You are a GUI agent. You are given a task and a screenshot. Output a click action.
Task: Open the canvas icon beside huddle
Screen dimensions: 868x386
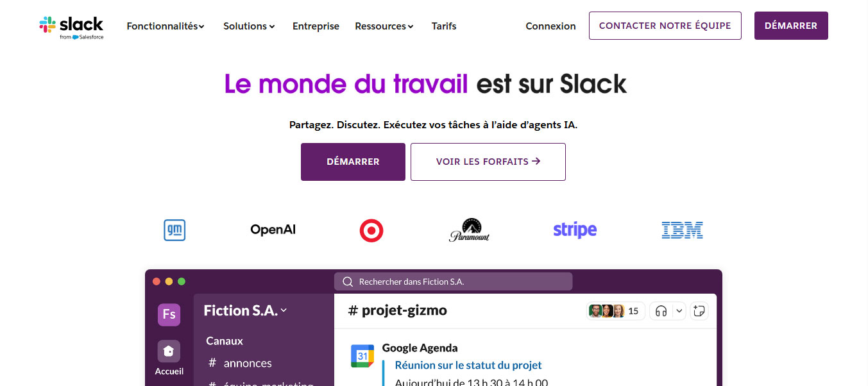pos(700,311)
